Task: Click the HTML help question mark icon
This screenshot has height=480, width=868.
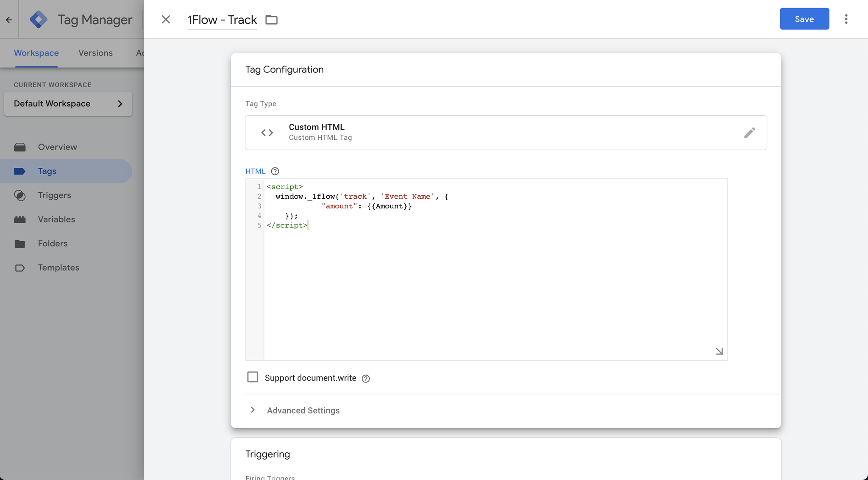Action: point(275,171)
